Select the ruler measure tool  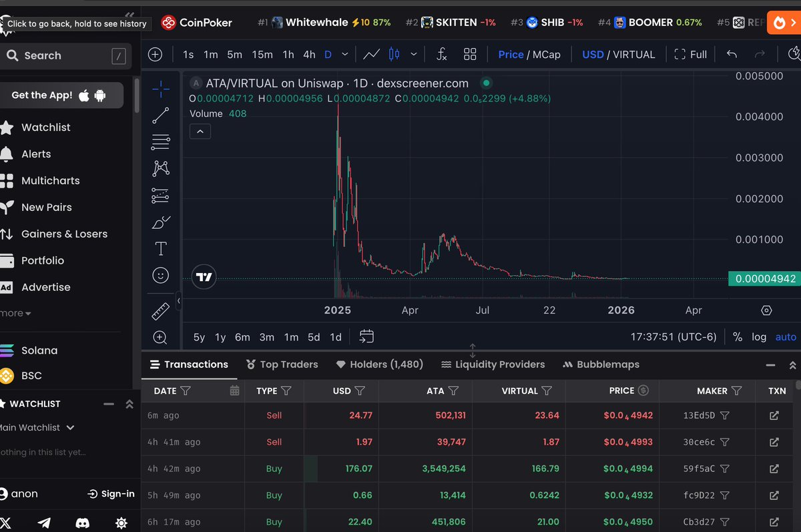[161, 311]
